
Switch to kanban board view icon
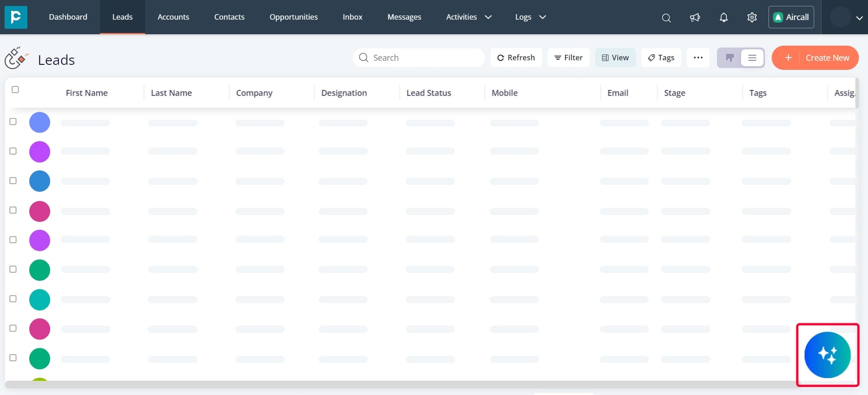(x=730, y=58)
